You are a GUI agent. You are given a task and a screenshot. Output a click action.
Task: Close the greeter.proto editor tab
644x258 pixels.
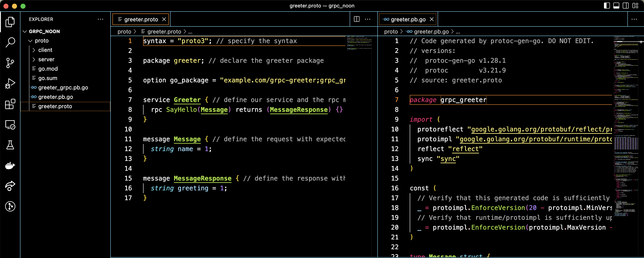pos(164,19)
